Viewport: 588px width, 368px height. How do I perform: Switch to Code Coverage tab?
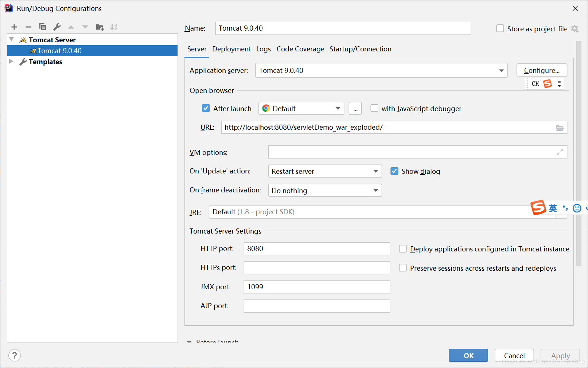300,49
